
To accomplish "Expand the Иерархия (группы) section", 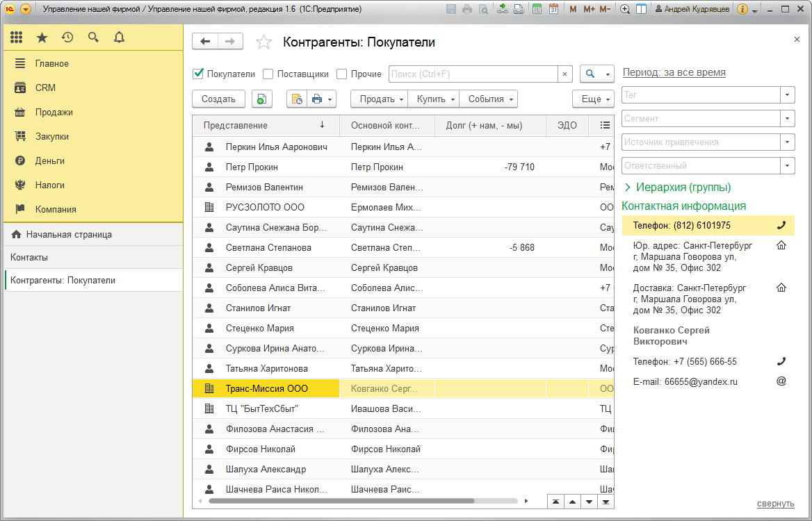I will (x=677, y=188).
